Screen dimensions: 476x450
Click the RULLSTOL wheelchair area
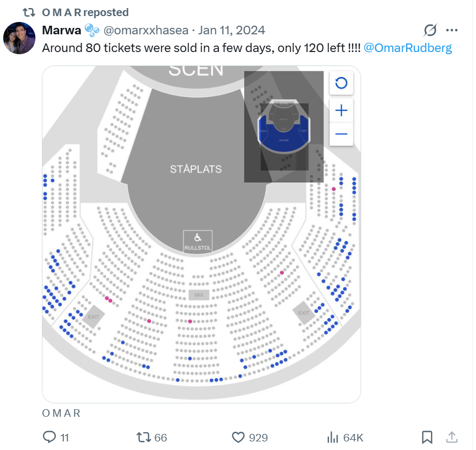tap(197, 241)
